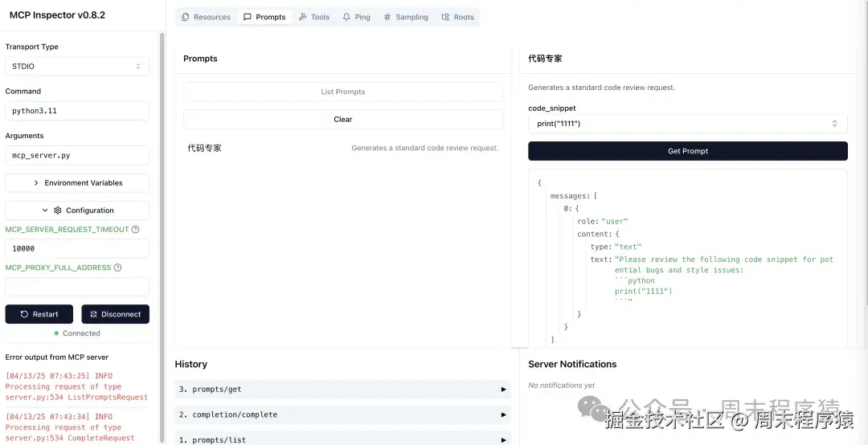The height and width of the screenshot is (445, 868).
Task: Select the 代码专家 prompt row
Action: click(x=342, y=148)
